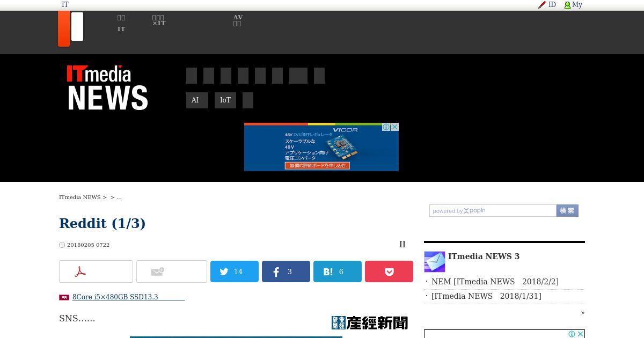Click the » more link in sidebar
The image size is (644, 338).
coord(583,313)
